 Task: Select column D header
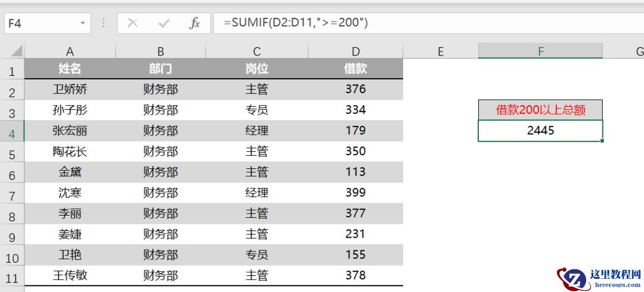click(355, 51)
